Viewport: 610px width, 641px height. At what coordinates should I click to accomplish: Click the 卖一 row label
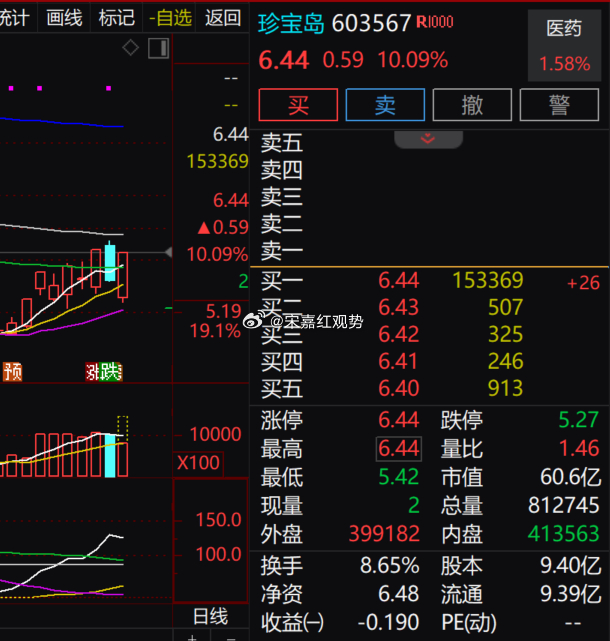point(282,250)
